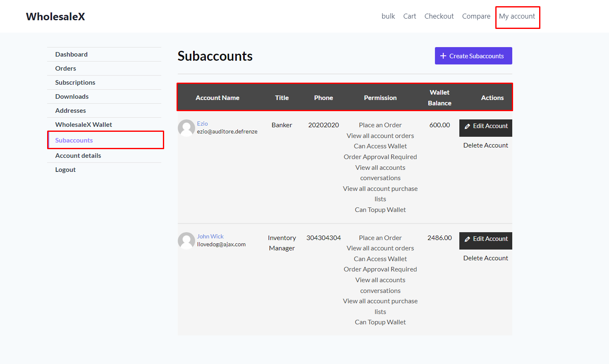609x364 pixels.
Task: Click Account Name column header
Action: 217,98
